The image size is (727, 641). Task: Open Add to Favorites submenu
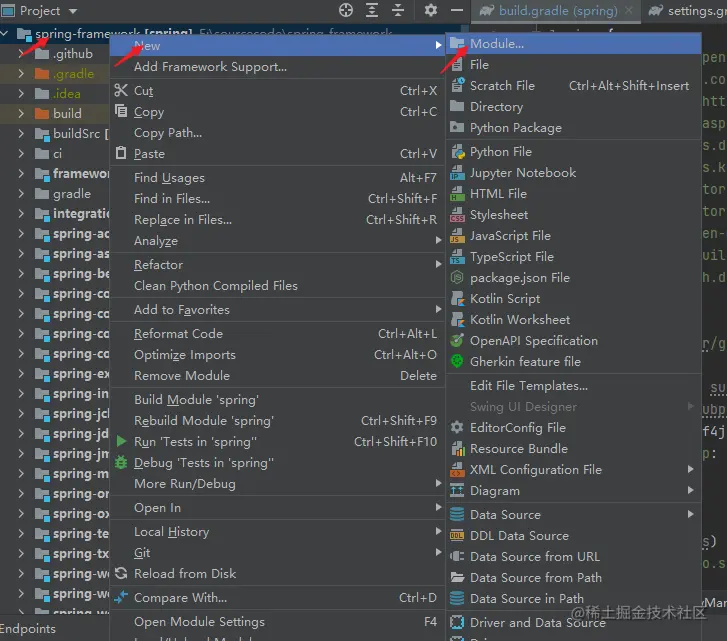(277, 310)
